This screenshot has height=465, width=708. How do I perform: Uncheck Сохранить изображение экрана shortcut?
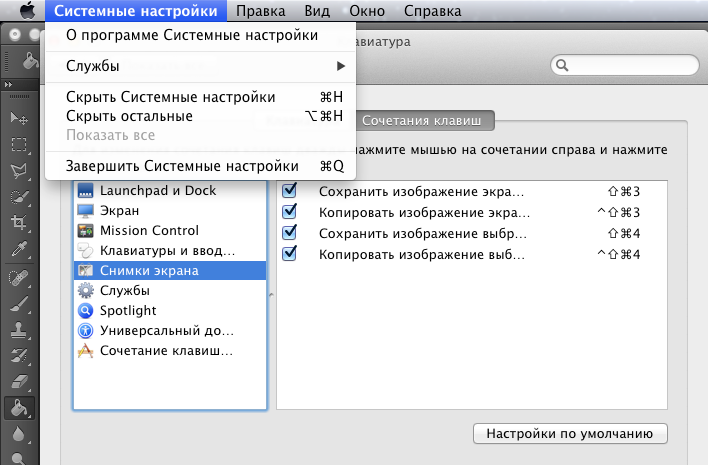(x=289, y=191)
